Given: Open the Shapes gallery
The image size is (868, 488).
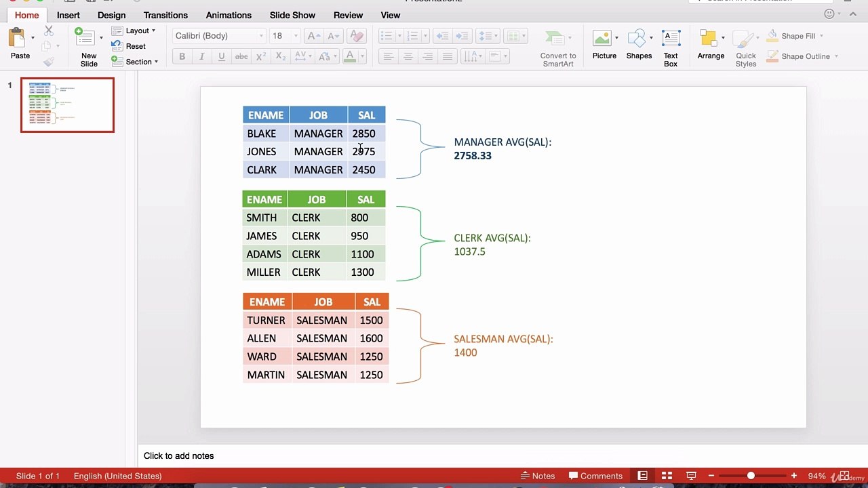Looking at the screenshot, I should 639,45.
